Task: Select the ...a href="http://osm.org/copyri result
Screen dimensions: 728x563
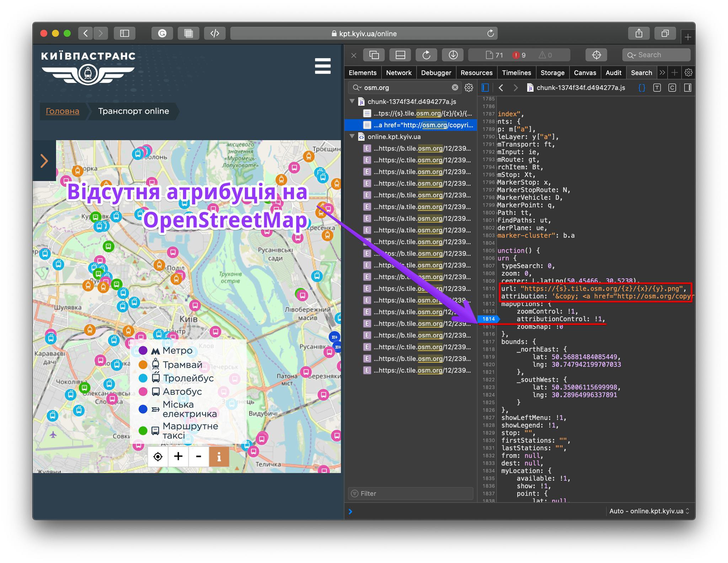Action: point(411,125)
